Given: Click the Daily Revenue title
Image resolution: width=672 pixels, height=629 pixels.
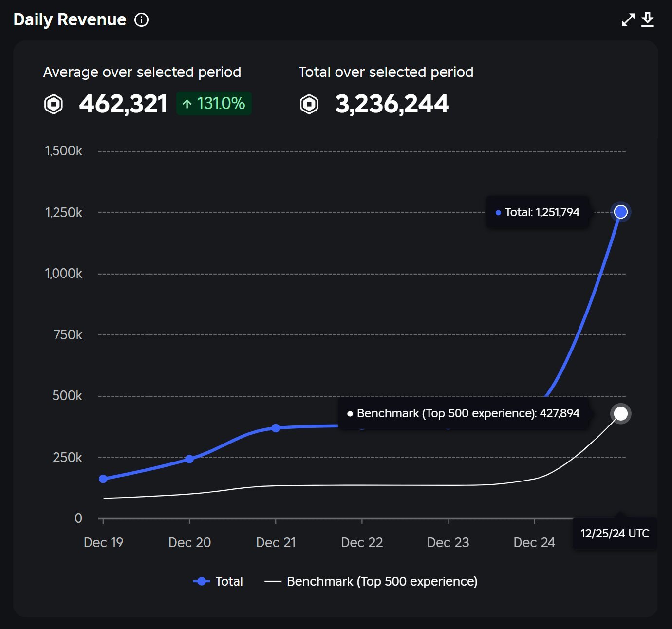Looking at the screenshot, I should (x=70, y=20).
